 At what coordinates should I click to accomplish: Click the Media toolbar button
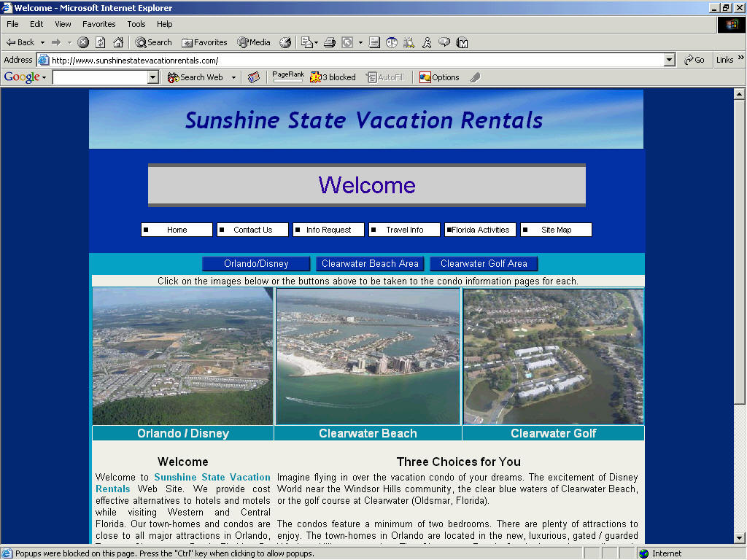click(254, 42)
